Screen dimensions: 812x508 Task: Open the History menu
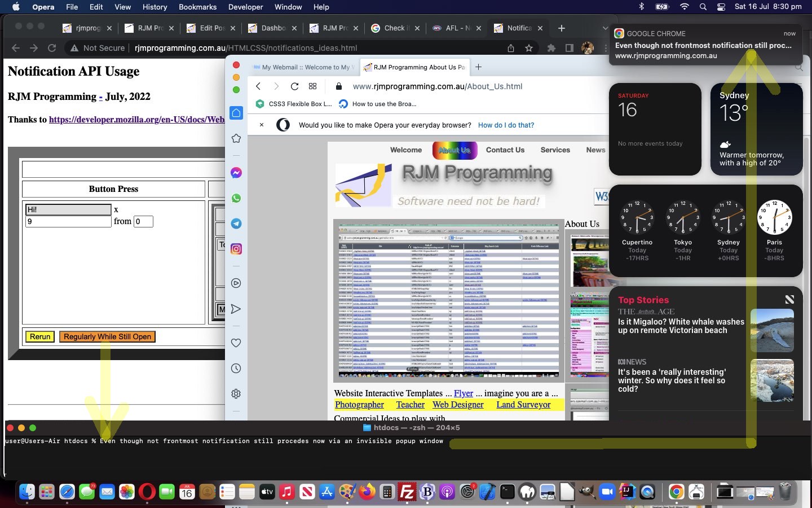click(x=155, y=7)
